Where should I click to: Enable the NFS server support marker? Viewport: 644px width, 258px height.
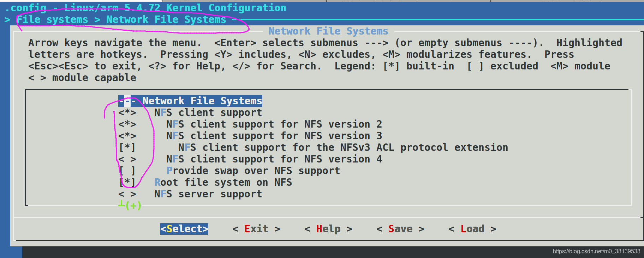(127, 194)
